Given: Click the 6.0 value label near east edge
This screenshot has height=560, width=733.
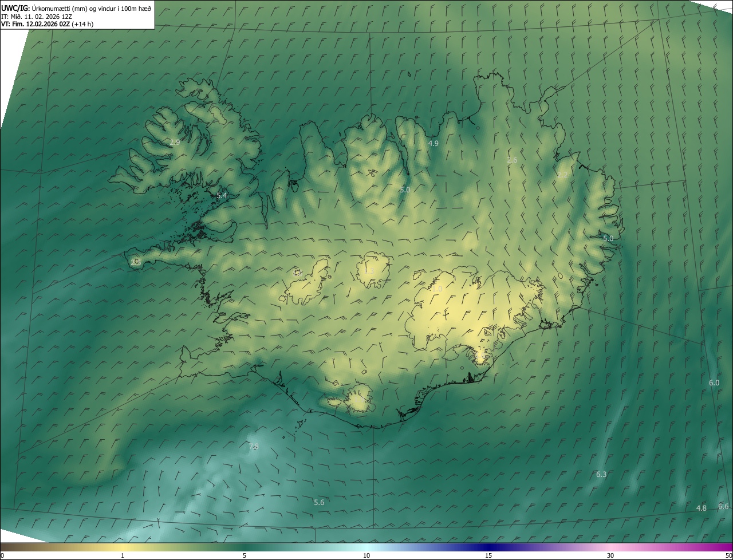Looking at the screenshot, I should pyautogui.click(x=714, y=382).
